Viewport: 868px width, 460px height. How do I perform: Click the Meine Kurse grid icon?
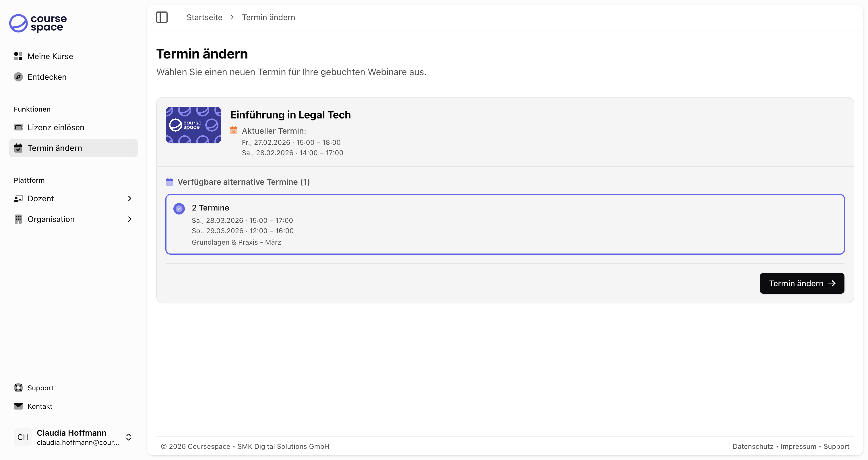[x=18, y=56]
